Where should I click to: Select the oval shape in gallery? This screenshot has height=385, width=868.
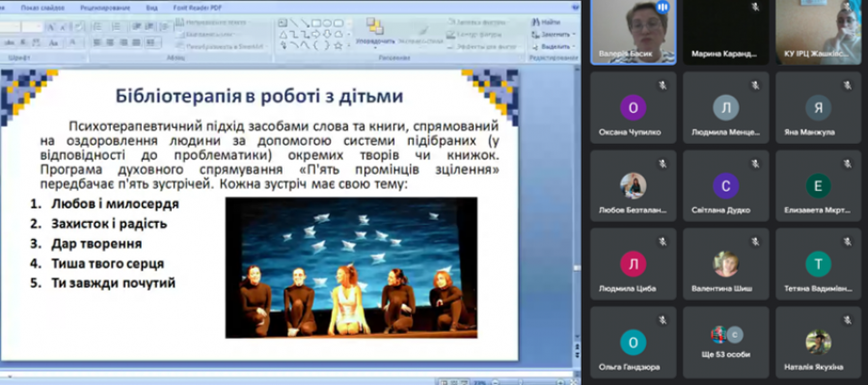tap(327, 23)
